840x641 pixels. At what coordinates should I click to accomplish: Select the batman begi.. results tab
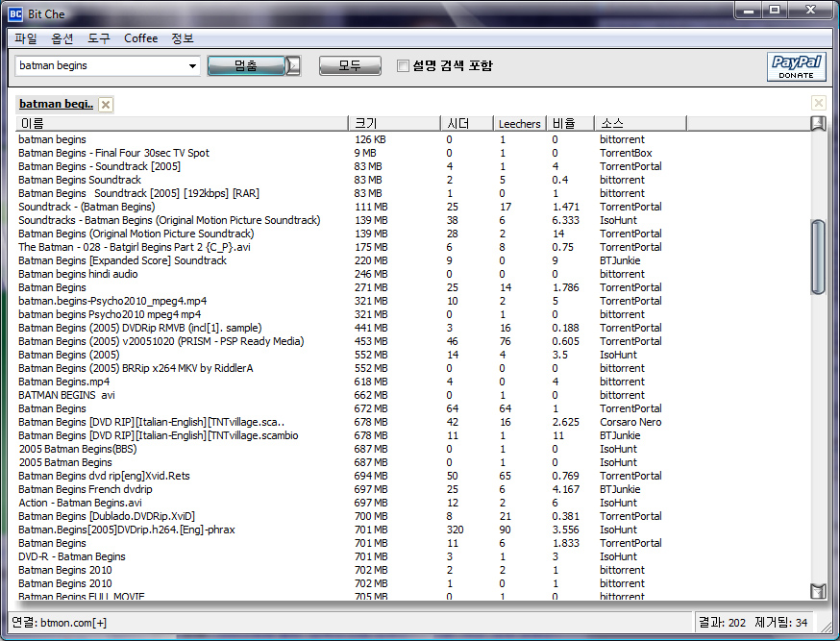point(57,104)
